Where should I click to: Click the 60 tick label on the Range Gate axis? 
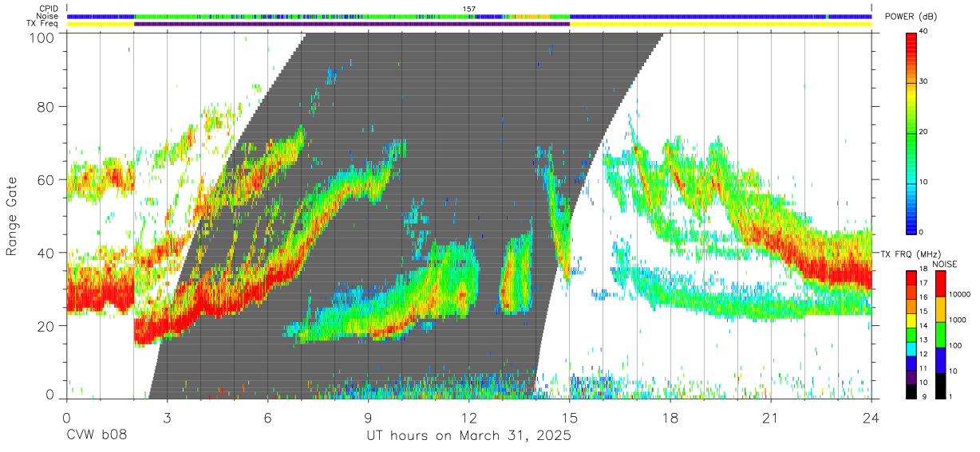(x=47, y=179)
